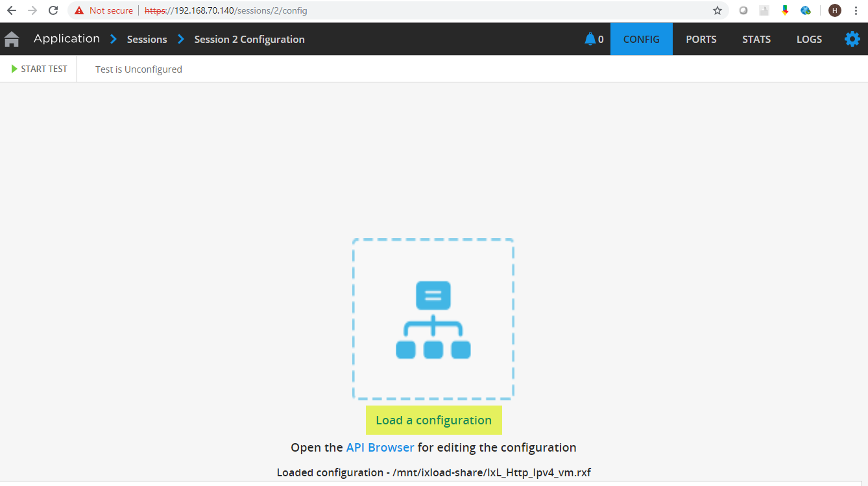This screenshot has width=868, height=486.
Task: Open the settings gear icon
Action: [x=852, y=40]
